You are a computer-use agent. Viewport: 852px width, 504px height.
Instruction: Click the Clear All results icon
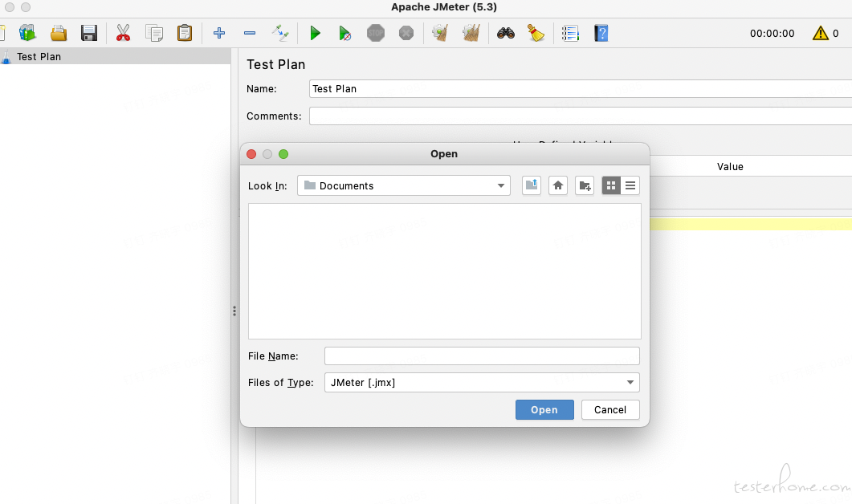(x=471, y=33)
